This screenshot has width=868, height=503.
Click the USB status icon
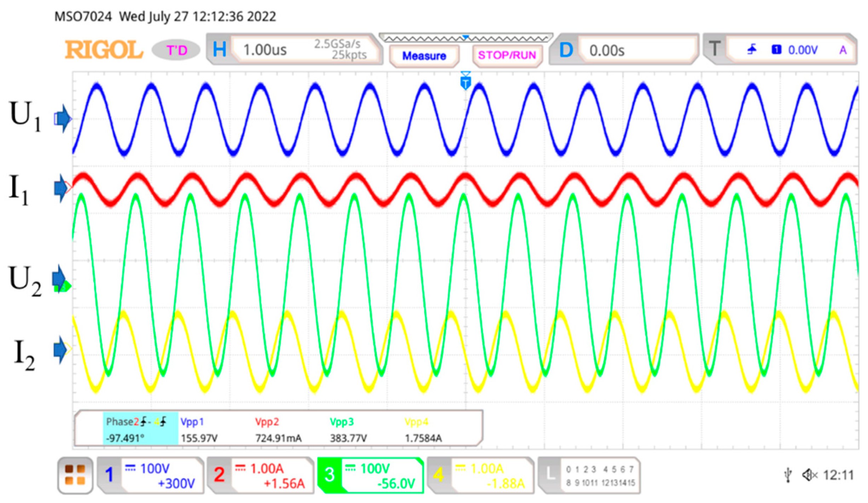(787, 475)
